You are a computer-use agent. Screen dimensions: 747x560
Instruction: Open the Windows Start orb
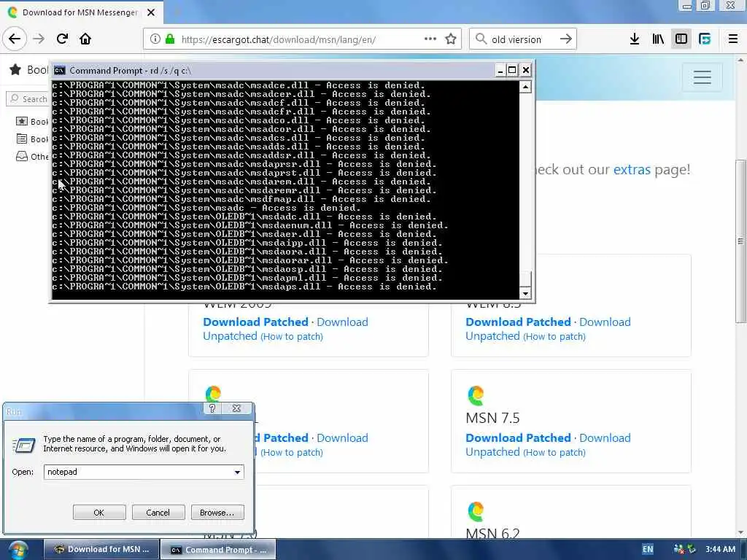click(18, 550)
